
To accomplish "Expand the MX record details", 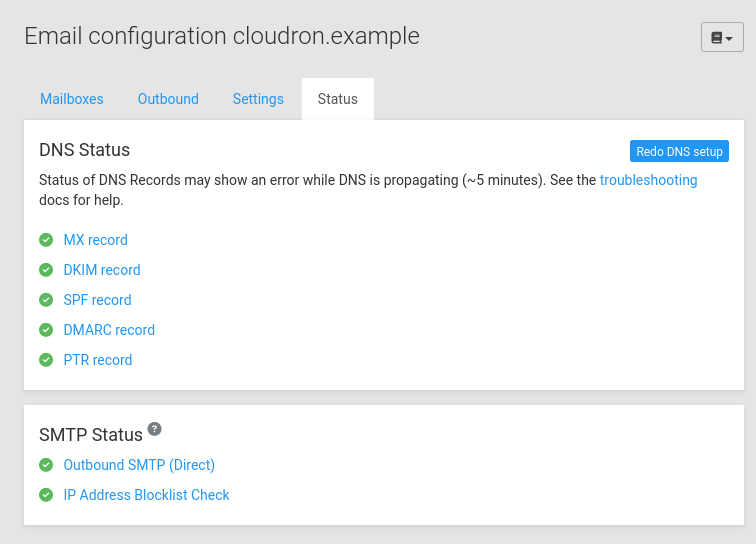I will [x=95, y=240].
